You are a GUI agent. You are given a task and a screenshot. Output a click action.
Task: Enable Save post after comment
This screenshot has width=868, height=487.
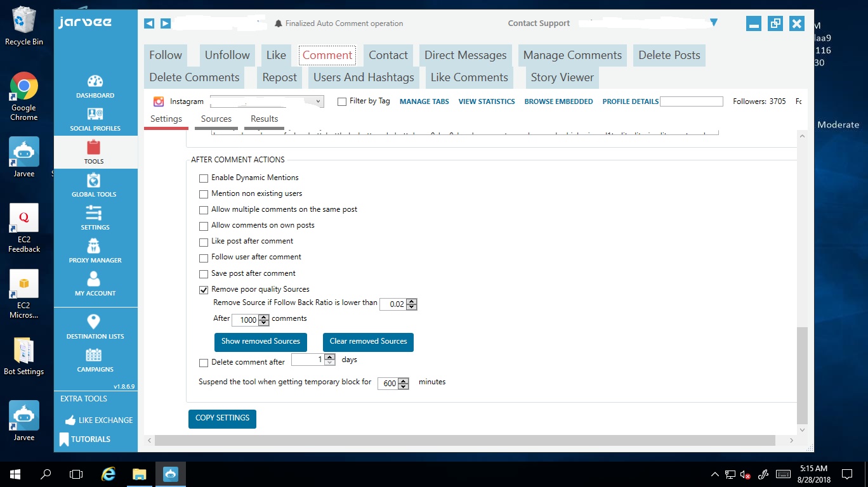tap(204, 274)
